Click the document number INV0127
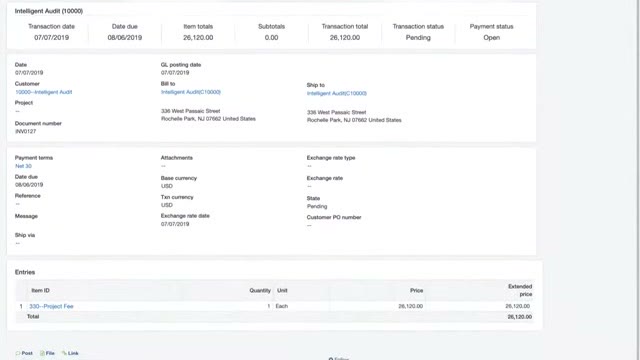640x360 pixels. (x=26, y=131)
